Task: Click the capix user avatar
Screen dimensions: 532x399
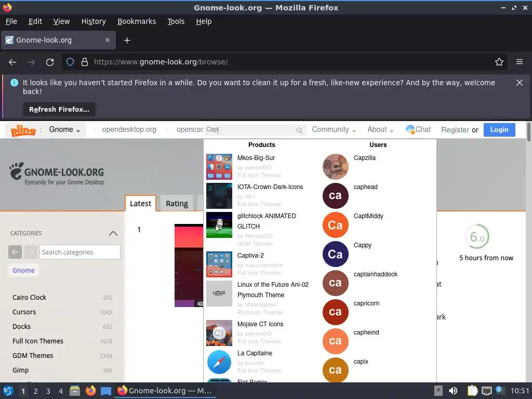Action: coord(335,370)
